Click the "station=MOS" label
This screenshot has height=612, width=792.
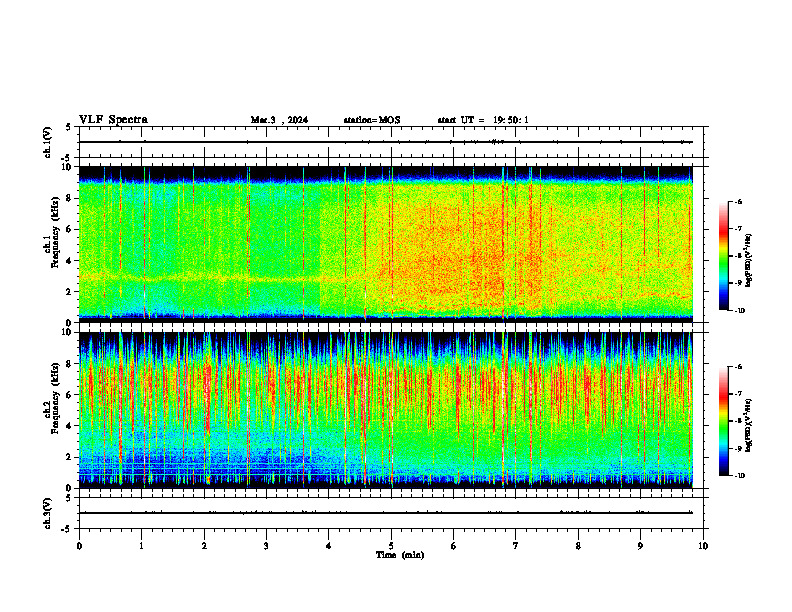pos(372,120)
